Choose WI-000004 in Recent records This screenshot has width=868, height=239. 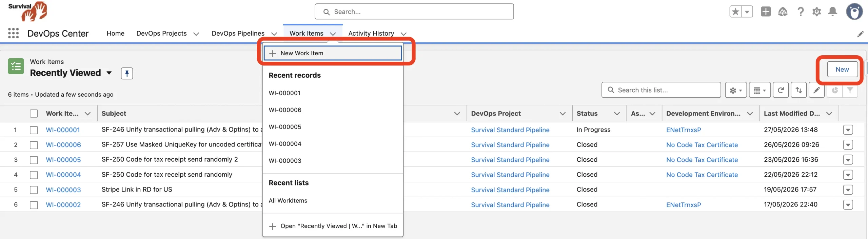pos(333,144)
